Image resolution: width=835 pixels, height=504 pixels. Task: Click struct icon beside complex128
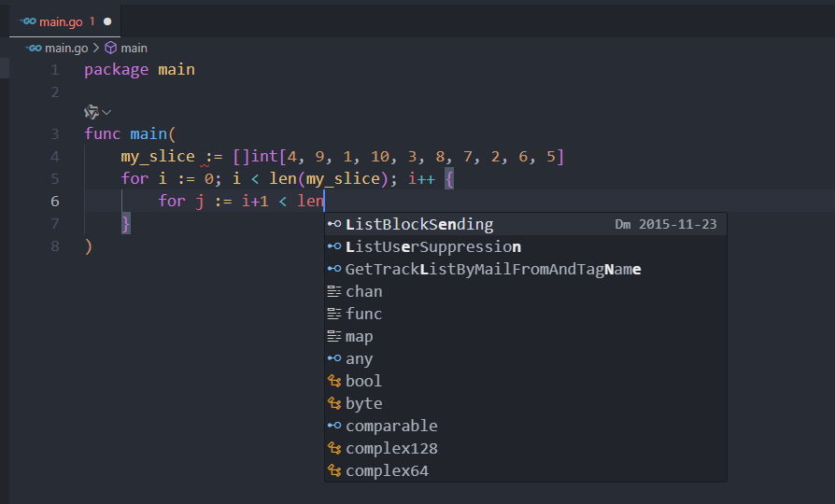click(334, 448)
